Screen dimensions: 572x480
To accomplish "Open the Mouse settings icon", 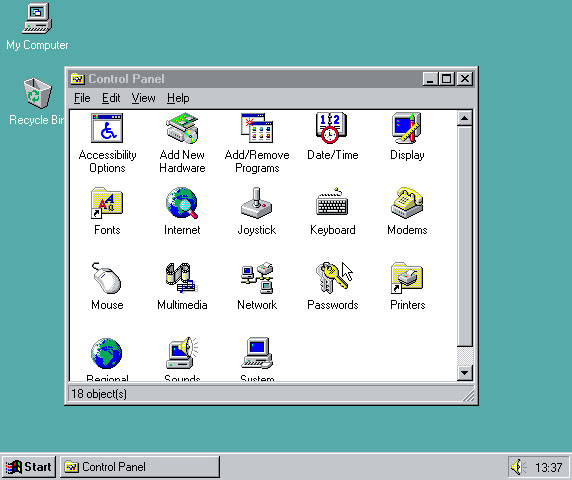I will tap(107, 278).
